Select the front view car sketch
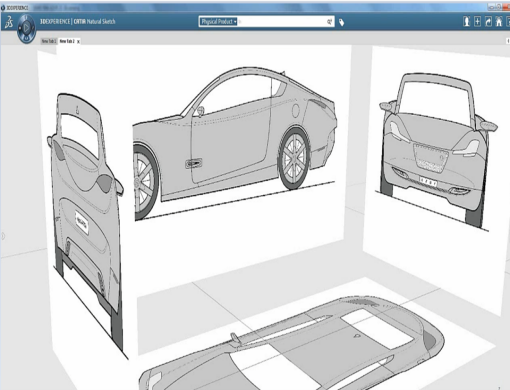 437,151
